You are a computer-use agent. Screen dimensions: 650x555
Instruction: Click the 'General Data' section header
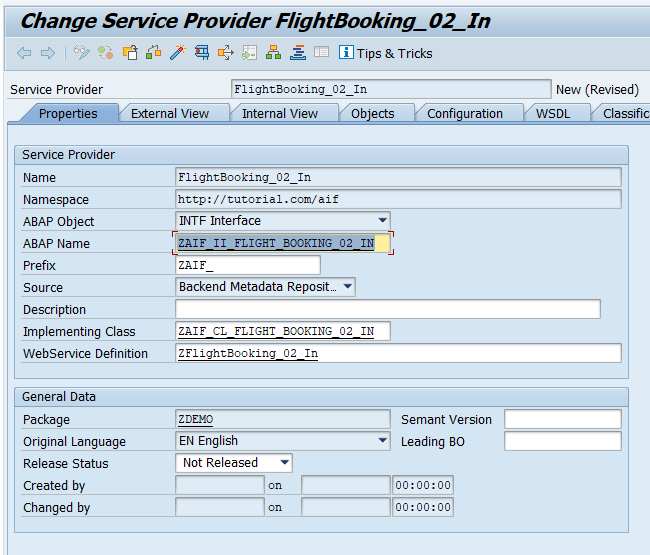click(x=59, y=397)
